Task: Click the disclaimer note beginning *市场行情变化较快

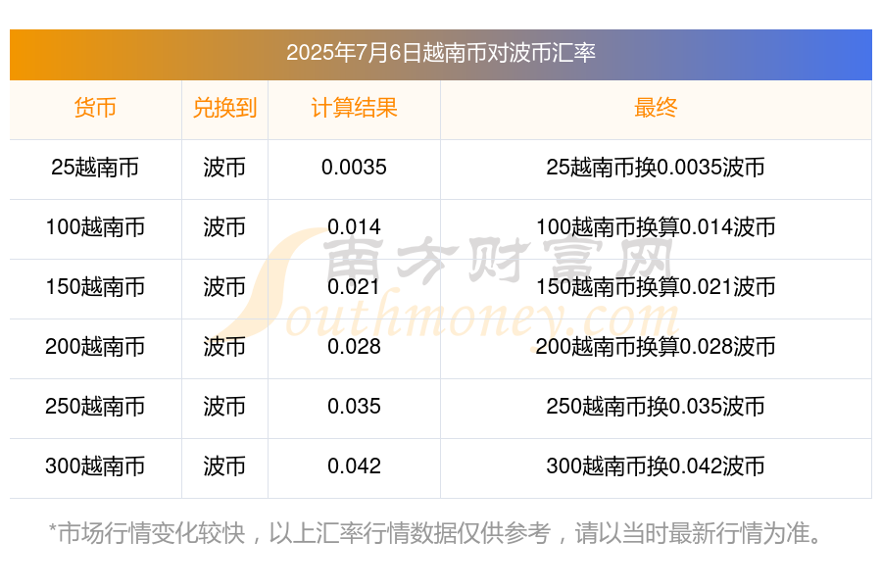Action: coord(436,533)
